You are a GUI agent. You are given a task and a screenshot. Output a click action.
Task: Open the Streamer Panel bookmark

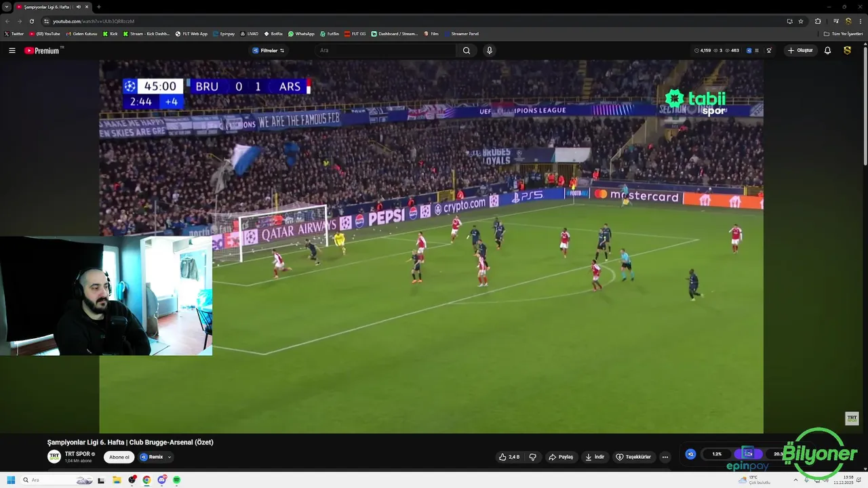click(461, 33)
